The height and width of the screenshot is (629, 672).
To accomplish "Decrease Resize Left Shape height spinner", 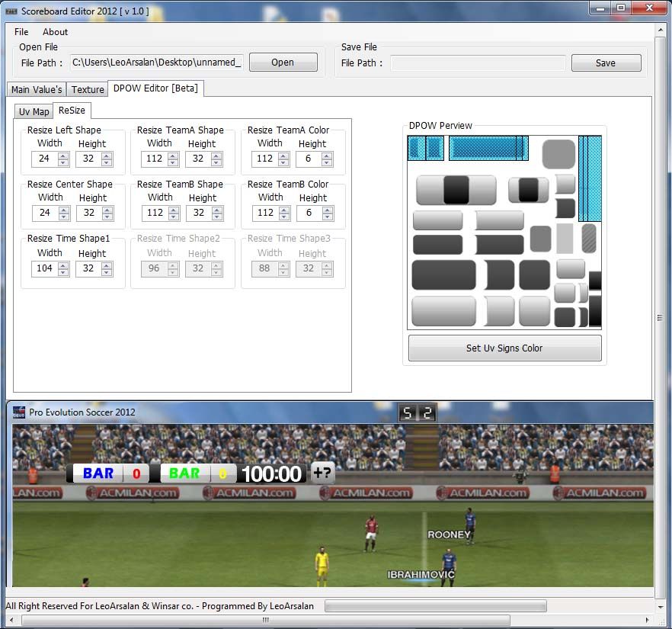I will (x=107, y=162).
